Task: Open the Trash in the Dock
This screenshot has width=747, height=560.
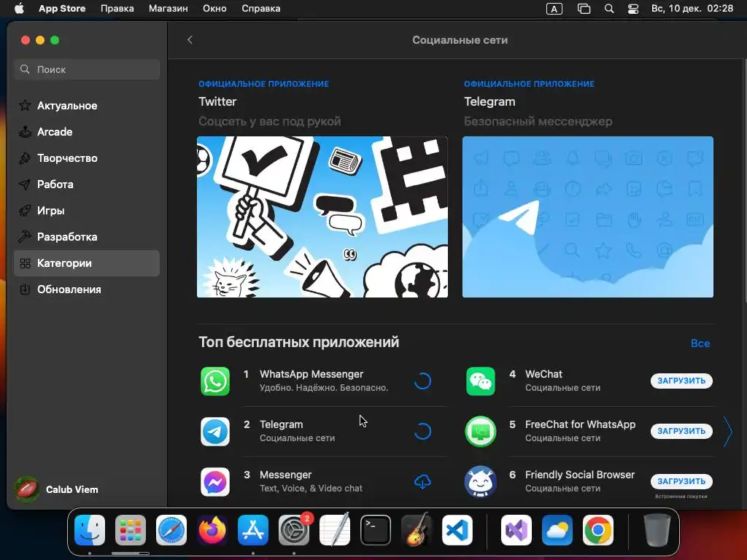Action: (657, 530)
